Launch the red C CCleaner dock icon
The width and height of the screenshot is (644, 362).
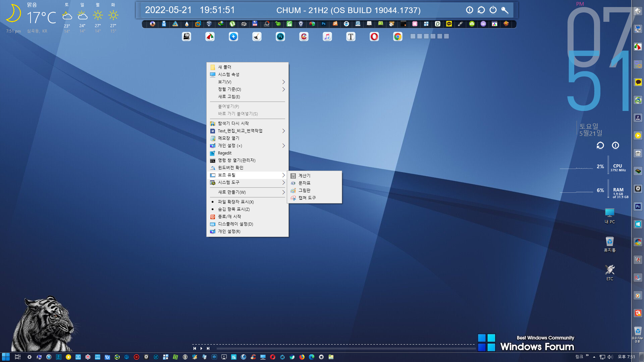point(304,37)
